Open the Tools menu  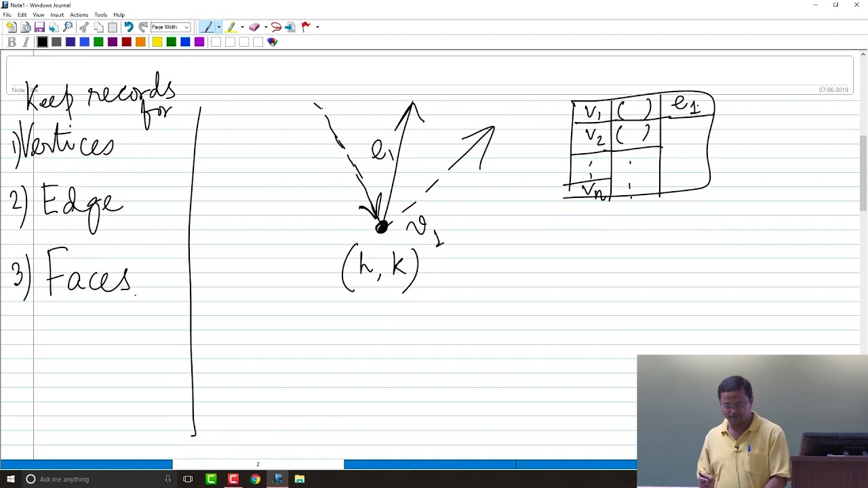(100, 15)
